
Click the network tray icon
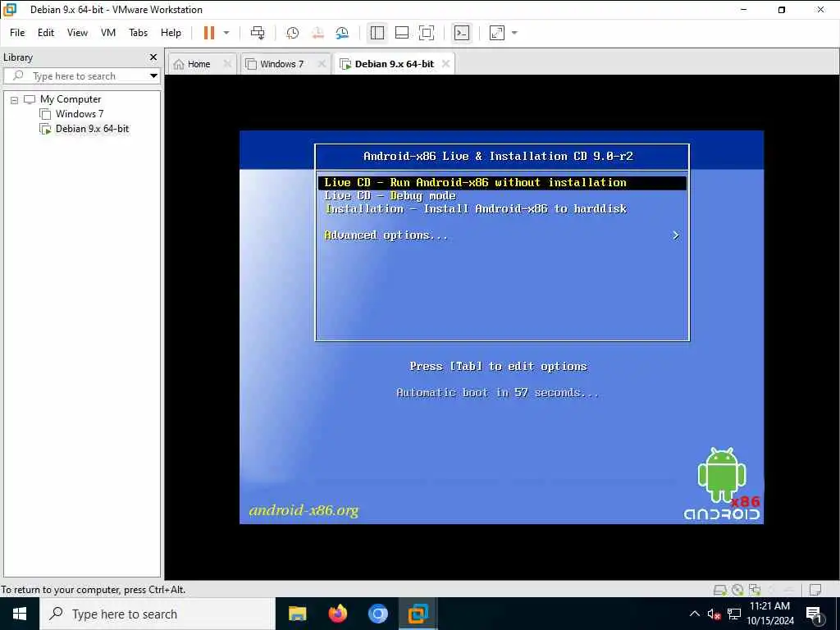coord(734,614)
